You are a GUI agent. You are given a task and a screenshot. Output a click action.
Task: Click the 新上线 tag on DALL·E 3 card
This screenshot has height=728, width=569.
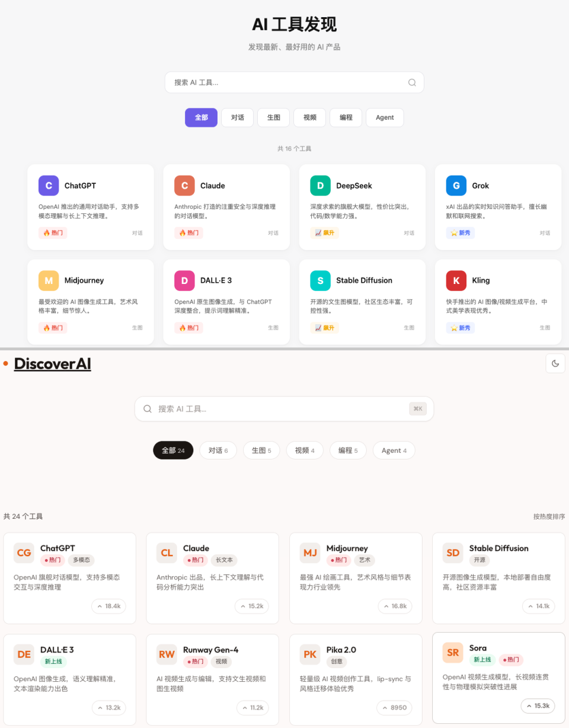pyautogui.click(x=54, y=662)
